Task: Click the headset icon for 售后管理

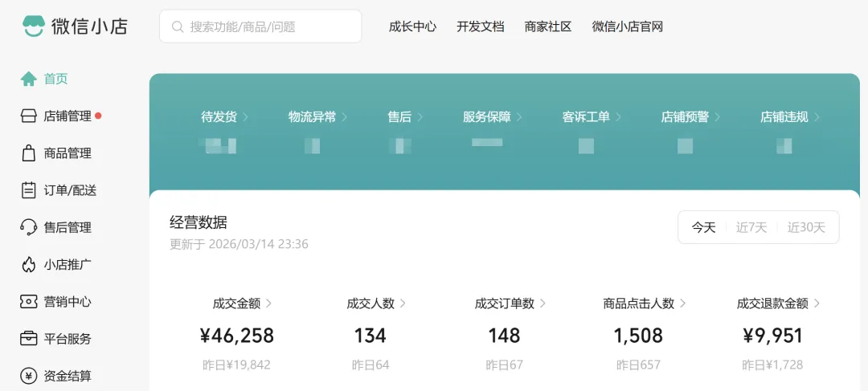Action: 29,227
